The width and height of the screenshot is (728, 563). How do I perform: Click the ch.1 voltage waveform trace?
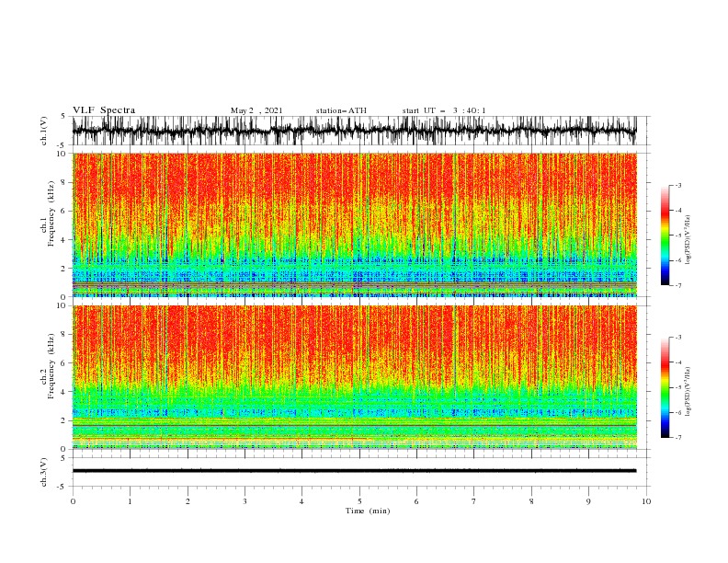(354, 131)
